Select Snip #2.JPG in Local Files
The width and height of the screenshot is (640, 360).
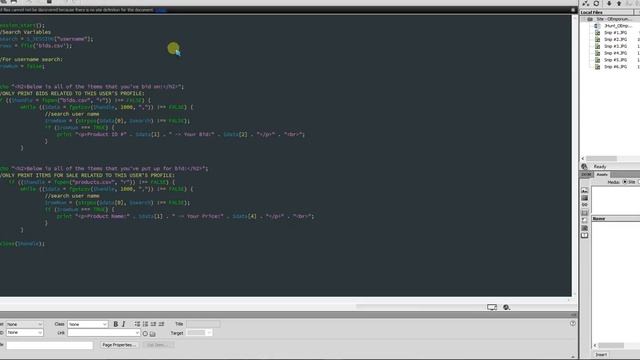click(616, 40)
